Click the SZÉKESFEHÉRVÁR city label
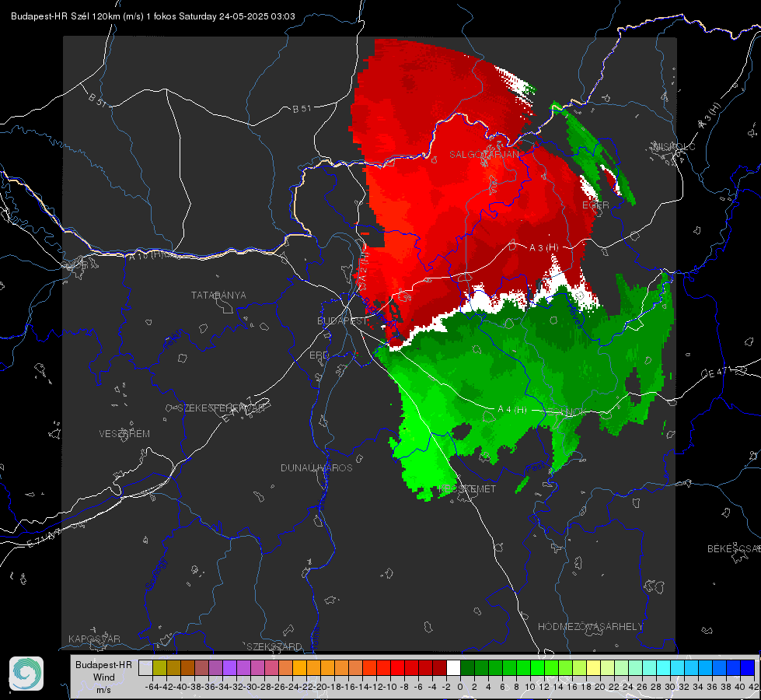Viewport: 761px width, 700px height. click(220, 408)
